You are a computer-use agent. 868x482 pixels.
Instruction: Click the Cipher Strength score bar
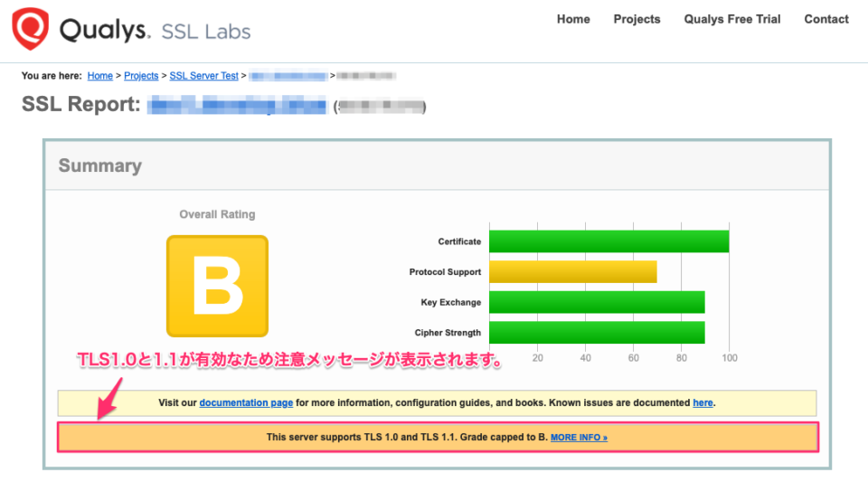597,333
